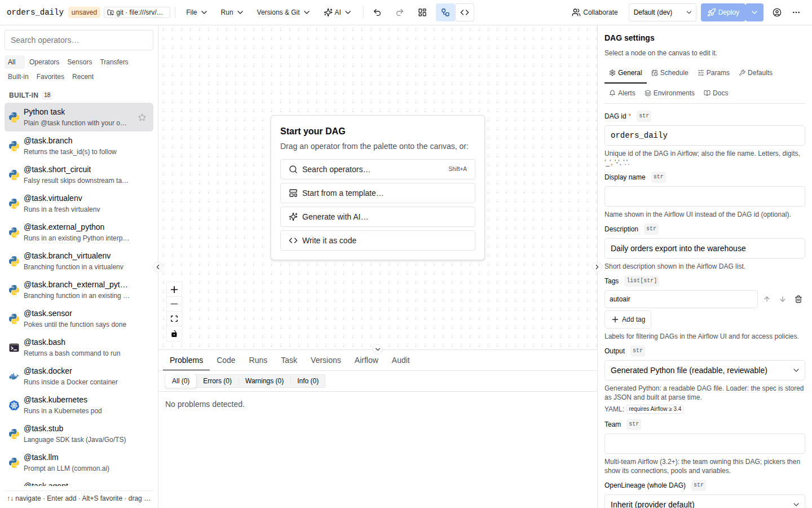Click the undo arrow icon

point(377,12)
